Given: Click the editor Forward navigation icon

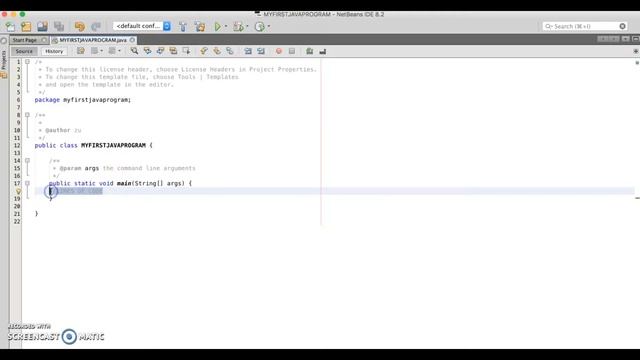Looking at the screenshot, I should coord(112,51).
